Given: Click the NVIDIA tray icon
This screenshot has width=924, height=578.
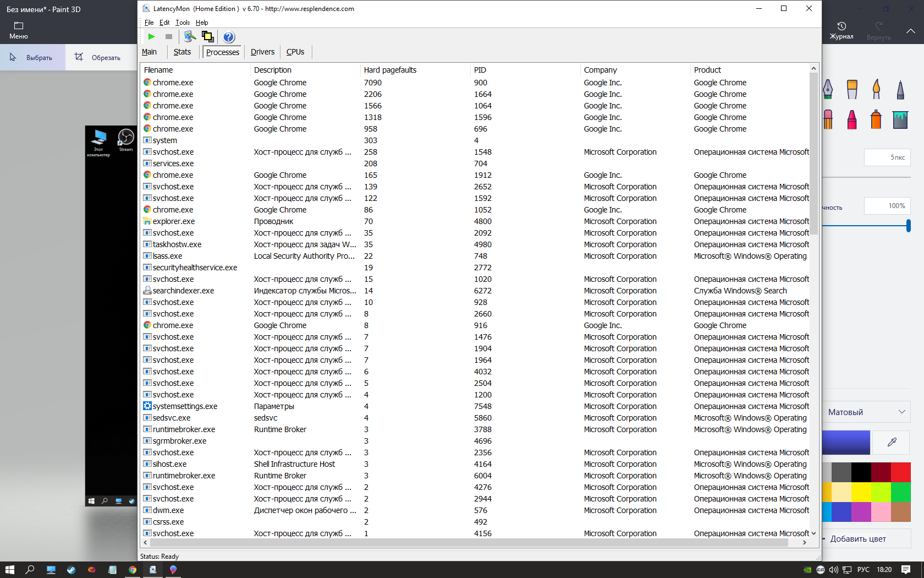Looking at the screenshot, I should click(x=807, y=570).
